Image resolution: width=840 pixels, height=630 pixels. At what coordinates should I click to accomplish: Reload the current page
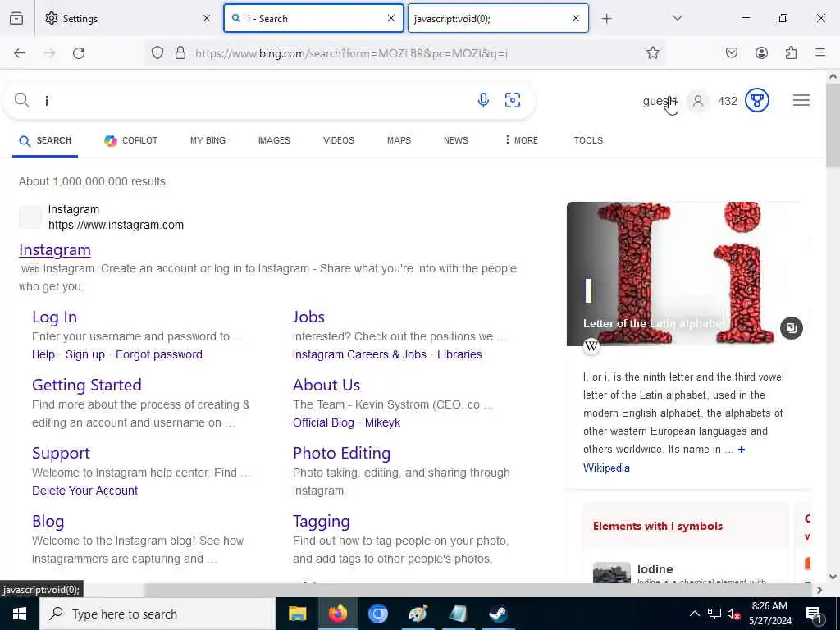click(x=79, y=53)
